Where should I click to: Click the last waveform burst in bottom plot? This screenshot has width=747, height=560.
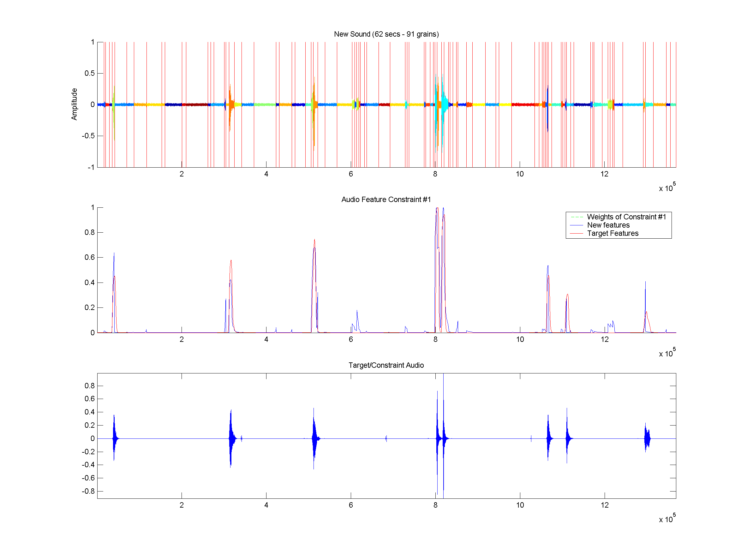click(x=647, y=439)
